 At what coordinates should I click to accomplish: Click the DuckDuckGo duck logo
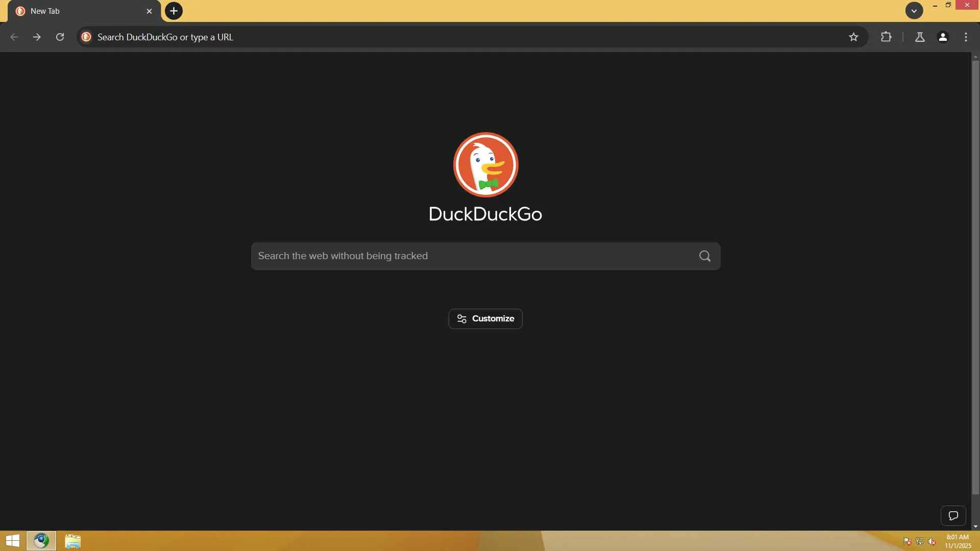coord(485,165)
